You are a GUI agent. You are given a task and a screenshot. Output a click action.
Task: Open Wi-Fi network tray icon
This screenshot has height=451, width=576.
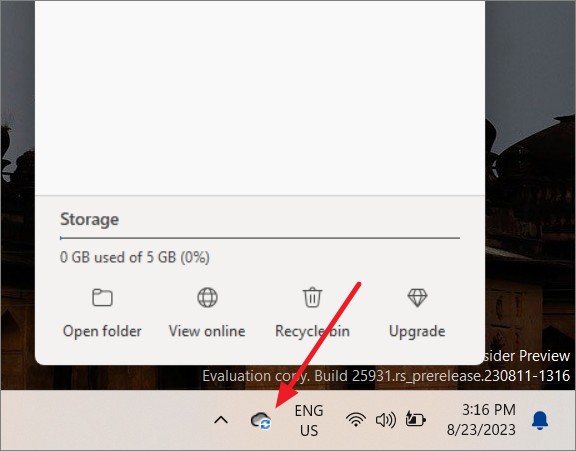point(356,419)
